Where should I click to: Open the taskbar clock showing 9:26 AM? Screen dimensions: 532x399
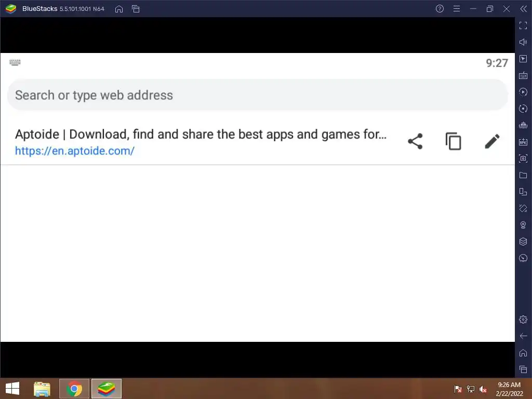click(509, 389)
